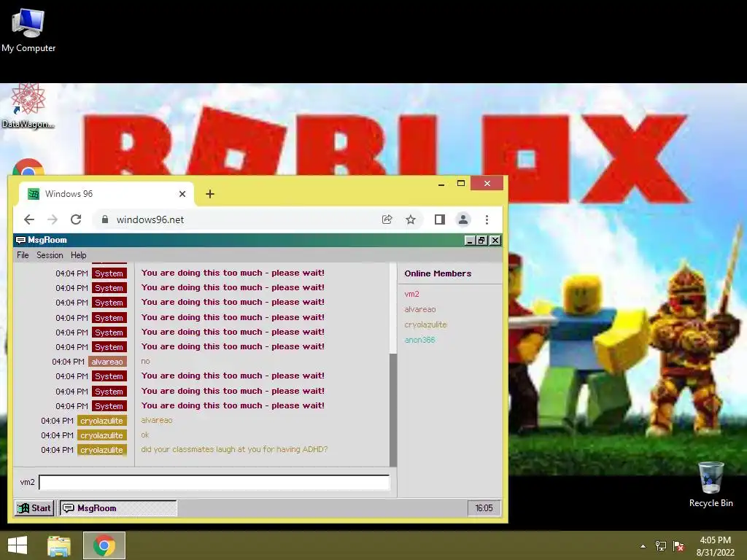The height and width of the screenshot is (560, 747).
Task: Click the vm2 username label beside input
Action: (x=28, y=483)
